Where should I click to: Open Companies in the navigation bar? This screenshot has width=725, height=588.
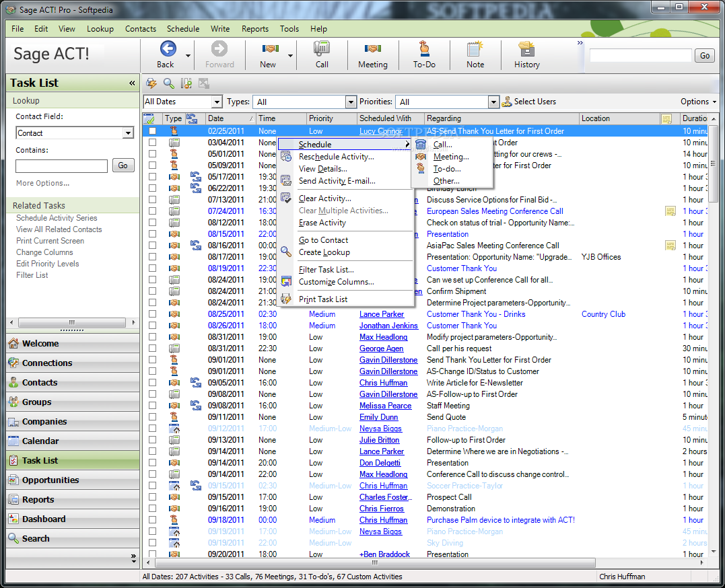73,422
